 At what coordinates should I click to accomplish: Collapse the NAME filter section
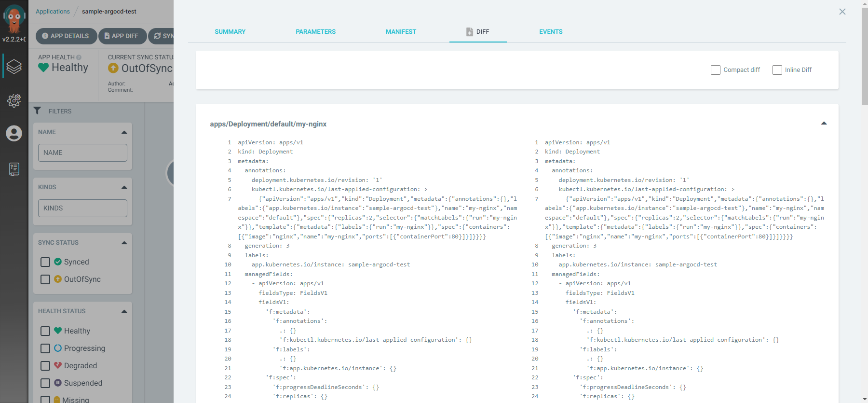pyautogui.click(x=124, y=132)
